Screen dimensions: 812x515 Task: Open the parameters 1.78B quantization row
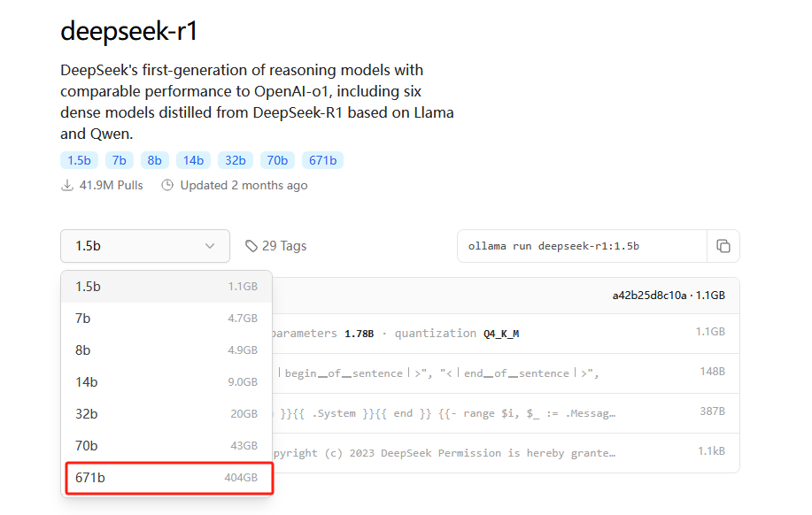(506, 334)
